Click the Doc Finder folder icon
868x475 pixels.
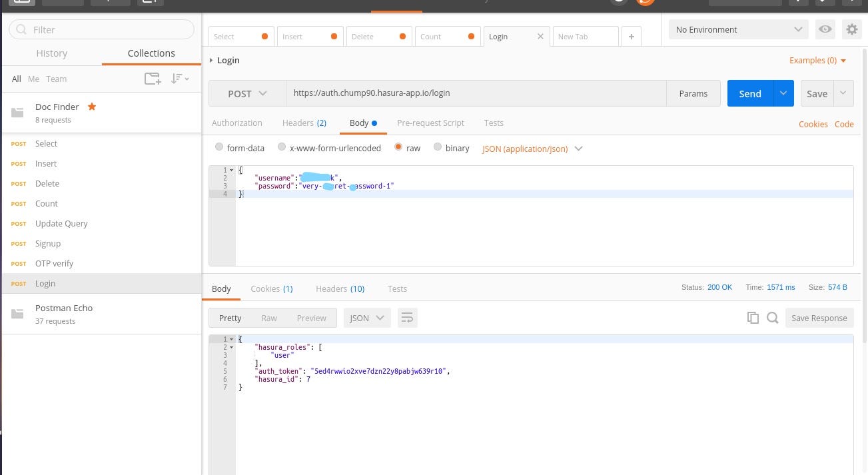(x=17, y=112)
